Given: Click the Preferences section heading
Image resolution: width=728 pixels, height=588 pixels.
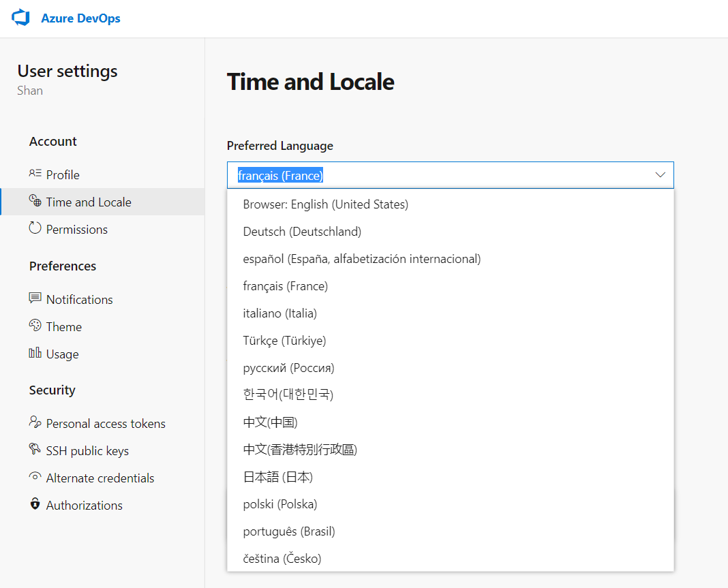Looking at the screenshot, I should pyautogui.click(x=63, y=266).
